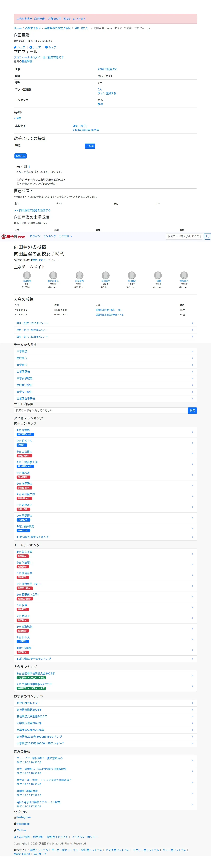This screenshot has height=868, width=211.
Task: Click chevron on 津名（女子）2024年メンバー row
Action: pyautogui.click(x=192, y=330)
